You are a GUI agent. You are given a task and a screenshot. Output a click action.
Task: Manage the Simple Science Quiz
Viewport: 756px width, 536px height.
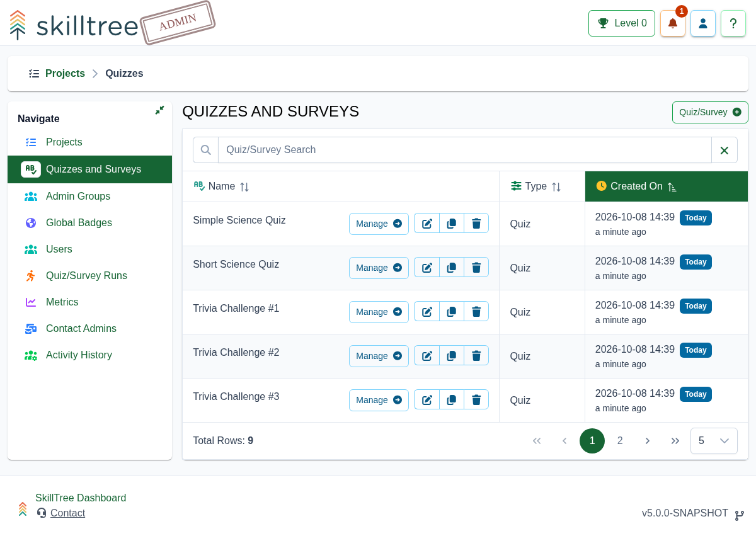pos(379,224)
